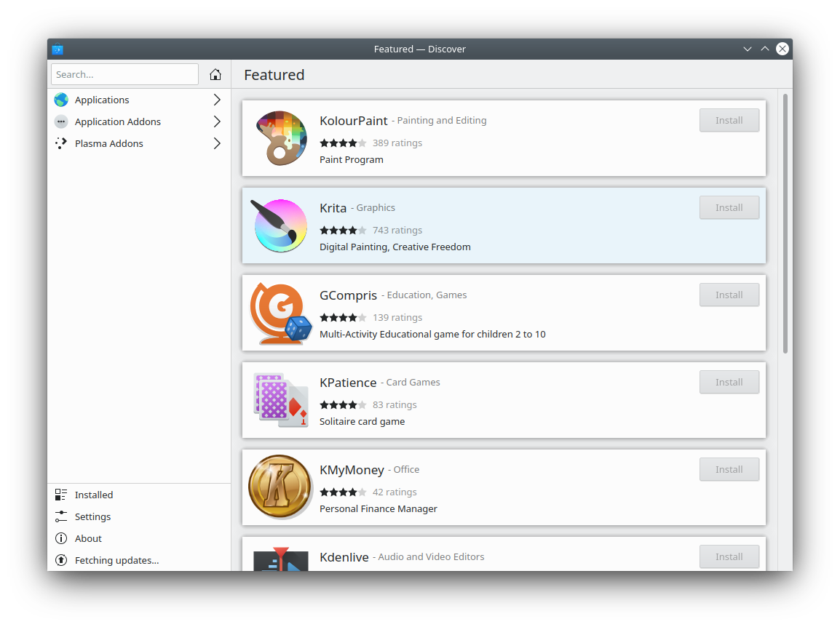
Task: Click the Kdenlive app icon
Action: pyautogui.click(x=281, y=559)
